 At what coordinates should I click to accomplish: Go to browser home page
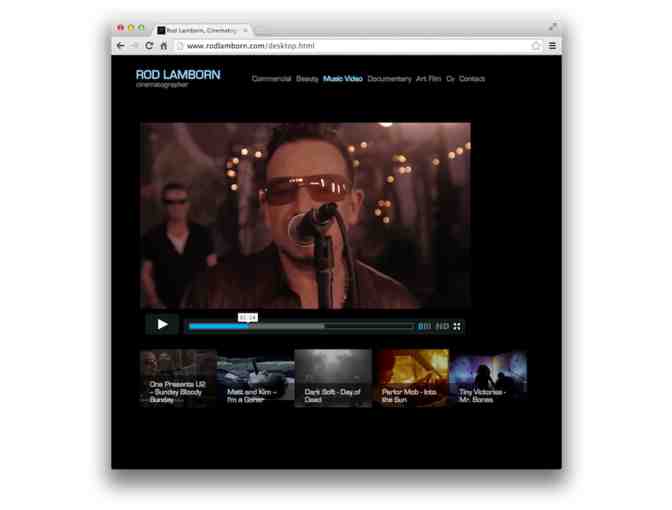point(164,46)
